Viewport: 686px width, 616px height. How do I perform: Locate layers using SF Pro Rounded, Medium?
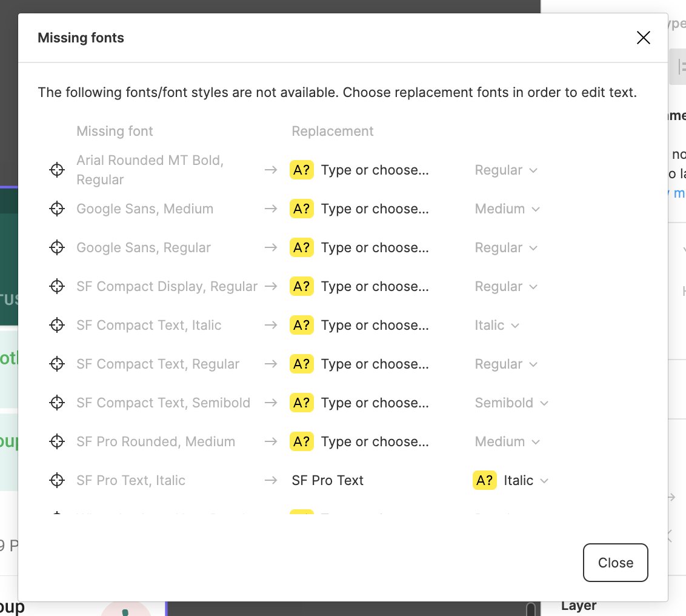(x=57, y=441)
